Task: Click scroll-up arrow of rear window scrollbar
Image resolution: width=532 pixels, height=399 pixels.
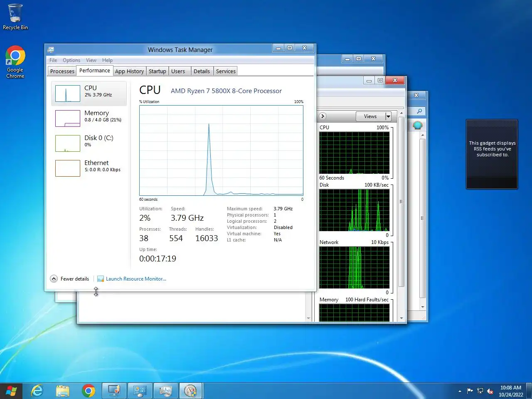Action: 423,135
